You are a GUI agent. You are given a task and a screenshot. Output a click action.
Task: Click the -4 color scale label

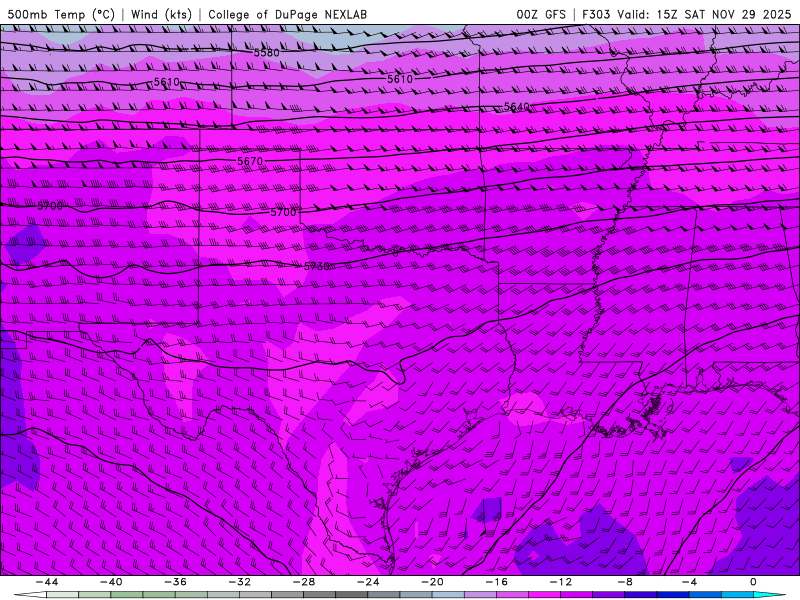[689, 582]
